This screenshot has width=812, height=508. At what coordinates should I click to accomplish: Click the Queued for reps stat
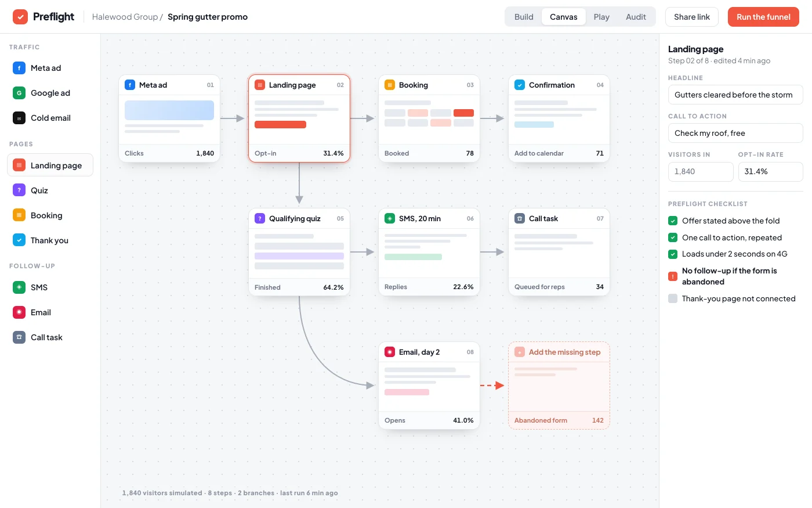pyautogui.click(x=559, y=287)
